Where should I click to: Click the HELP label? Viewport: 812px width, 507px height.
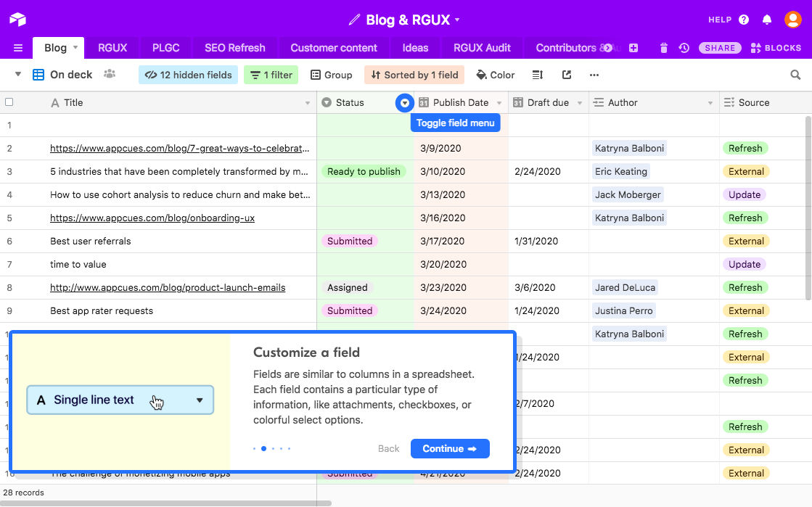coord(720,20)
